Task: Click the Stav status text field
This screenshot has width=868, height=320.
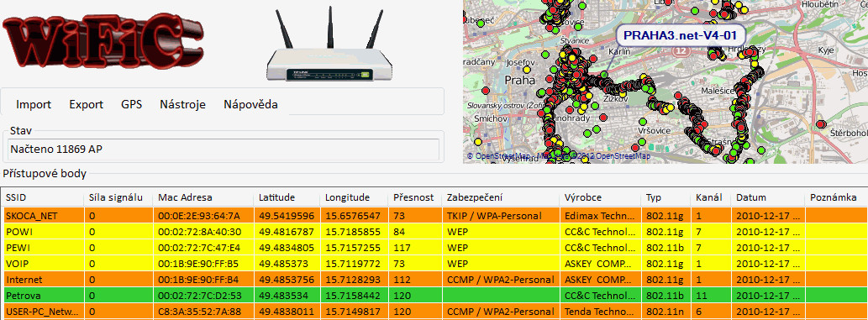Action: click(x=224, y=149)
